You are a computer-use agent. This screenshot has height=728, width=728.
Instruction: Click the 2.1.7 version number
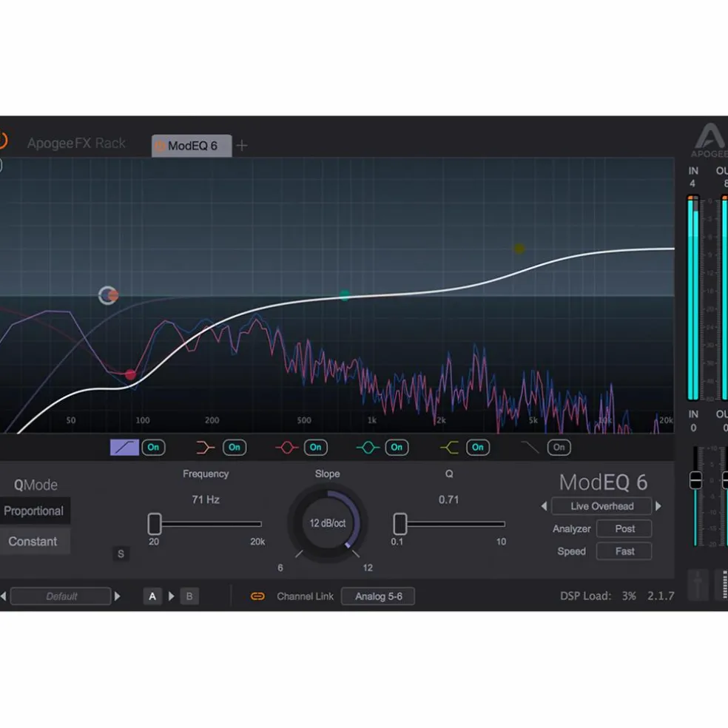click(661, 596)
